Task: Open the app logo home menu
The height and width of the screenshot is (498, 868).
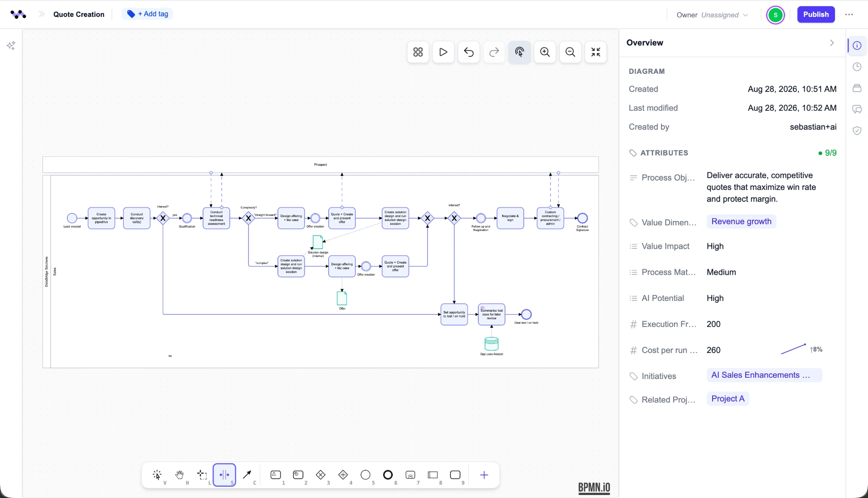Action: tap(18, 14)
